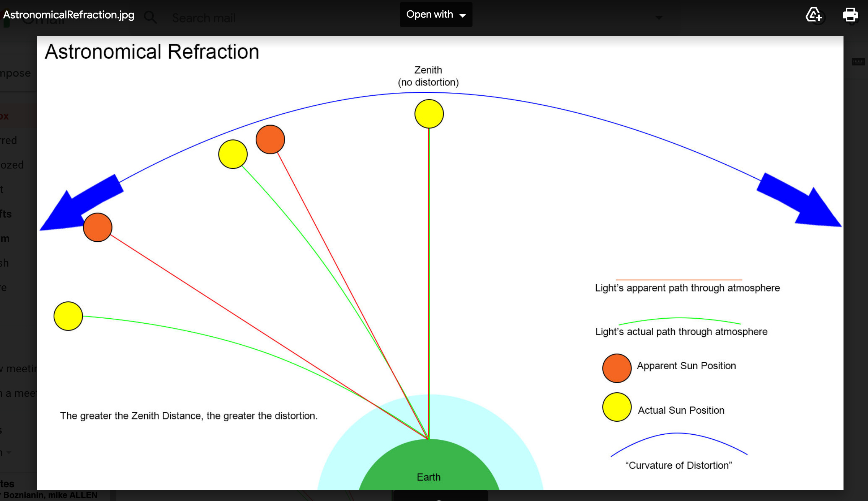Image resolution: width=868 pixels, height=501 pixels.
Task: Expand the sent mail sidebar section
Action: coord(16,189)
